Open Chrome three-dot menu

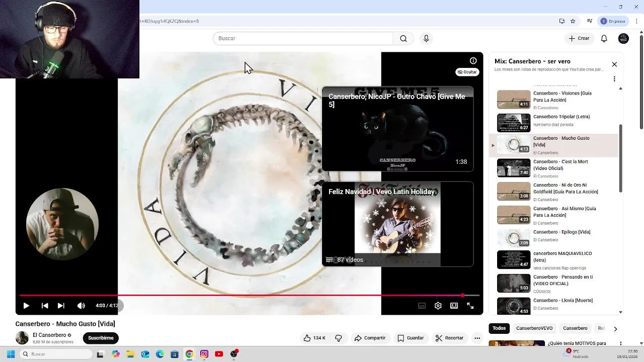click(x=636, y=21)
